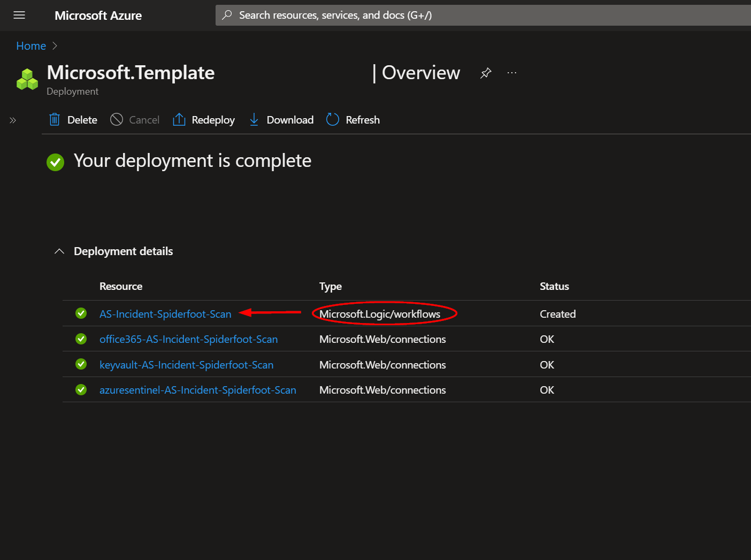Click the Redeploy toolbar label
Screen dimensions: 751x560
pyautogui.click(x=213, y=120)
